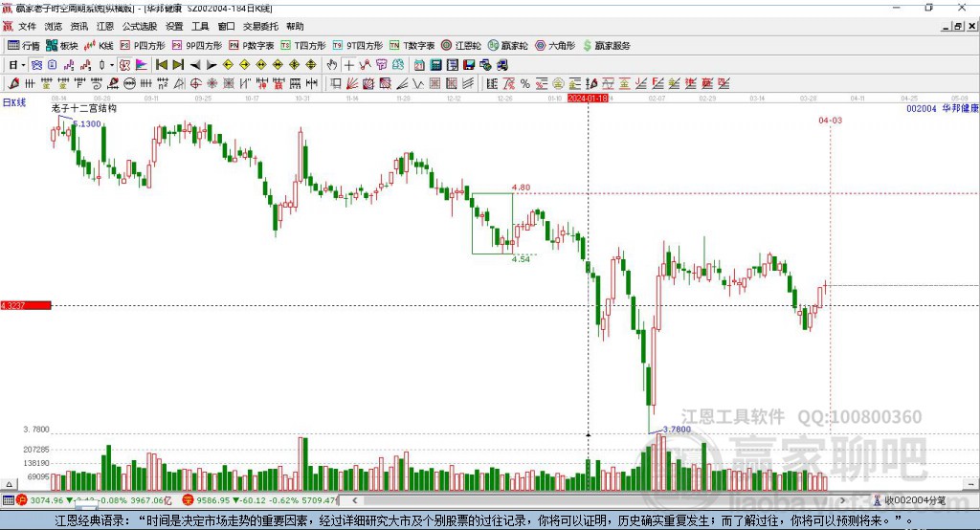Open the 江恩 menu
The image size is (980, 530).
point(105,26)
